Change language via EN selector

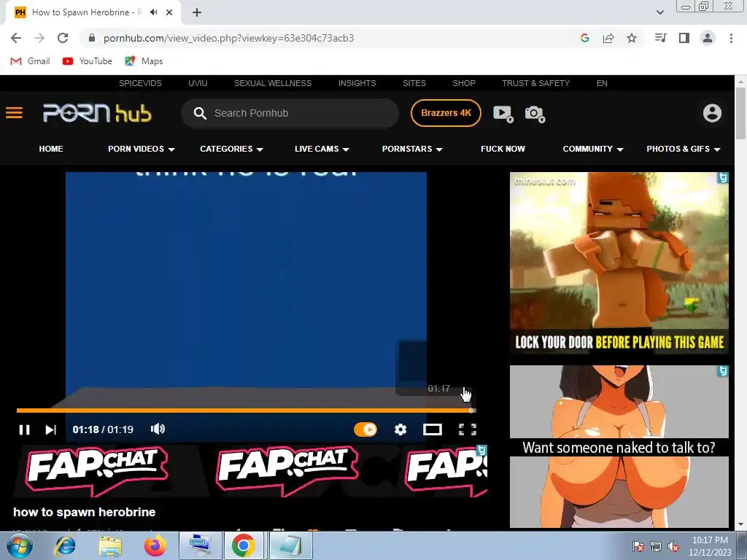(x=602, y=83)
